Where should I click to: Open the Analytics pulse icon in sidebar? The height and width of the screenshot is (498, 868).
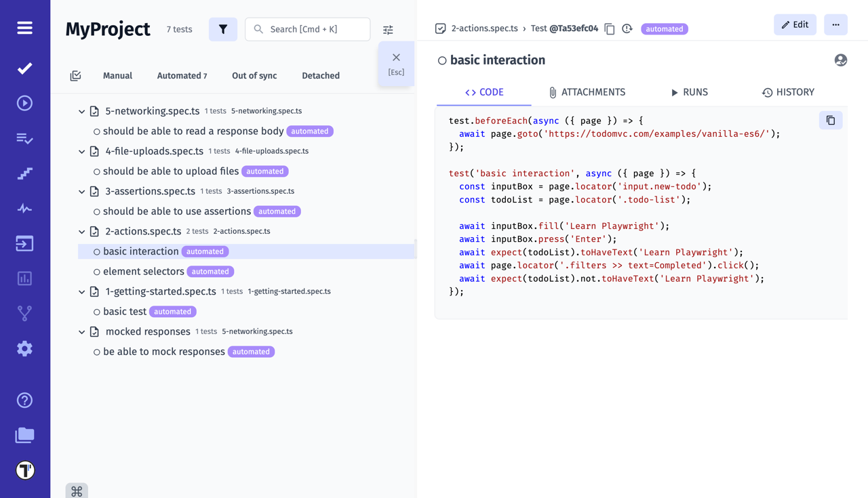click(24, 208)
